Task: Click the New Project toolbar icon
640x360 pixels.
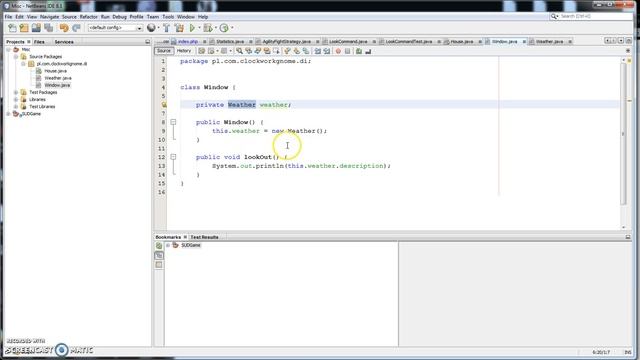Action: [x=24, y=28]
